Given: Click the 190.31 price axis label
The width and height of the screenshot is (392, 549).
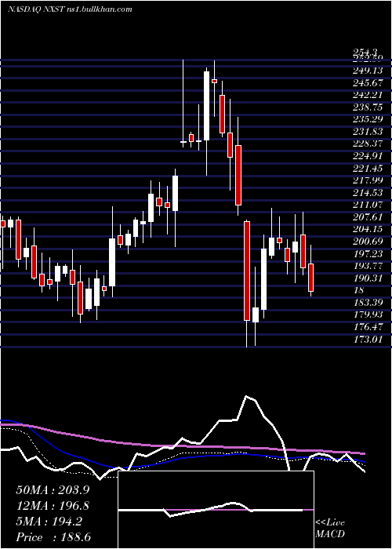Looking at the screenshot, I should (x=367, y=278).
